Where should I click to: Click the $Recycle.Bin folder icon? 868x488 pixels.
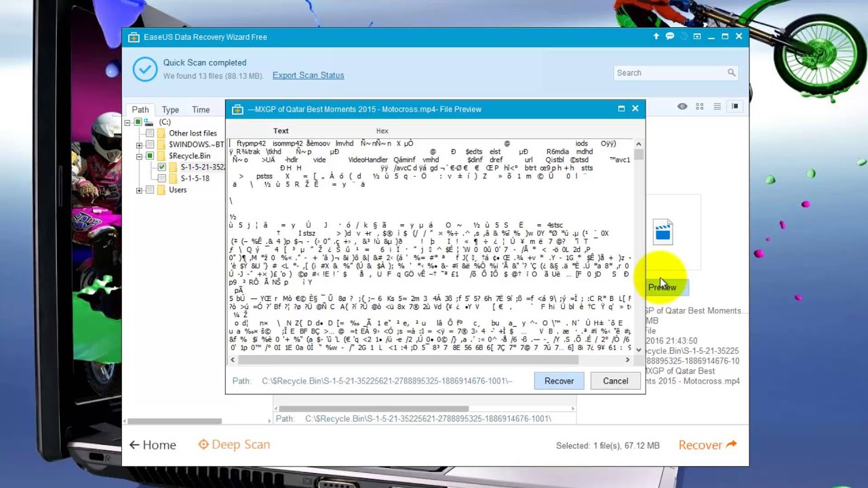(x=161, y=156)
